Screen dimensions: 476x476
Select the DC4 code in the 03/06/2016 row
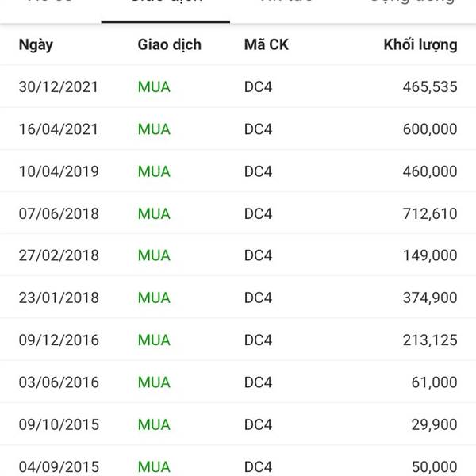click(x=258, y=382)
